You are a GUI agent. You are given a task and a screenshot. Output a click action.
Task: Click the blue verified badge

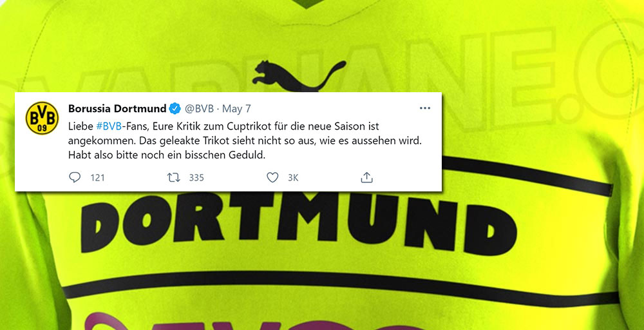point(175,109)
